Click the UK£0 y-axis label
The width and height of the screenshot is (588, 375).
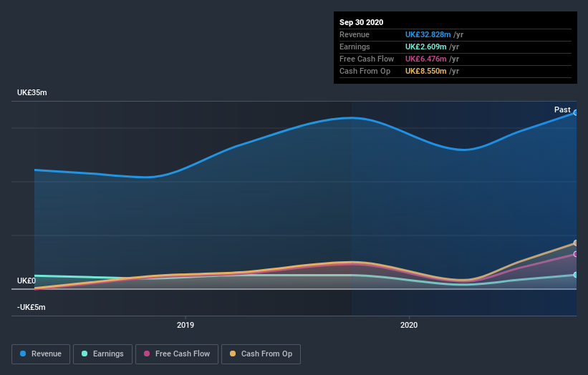point(26,281)
